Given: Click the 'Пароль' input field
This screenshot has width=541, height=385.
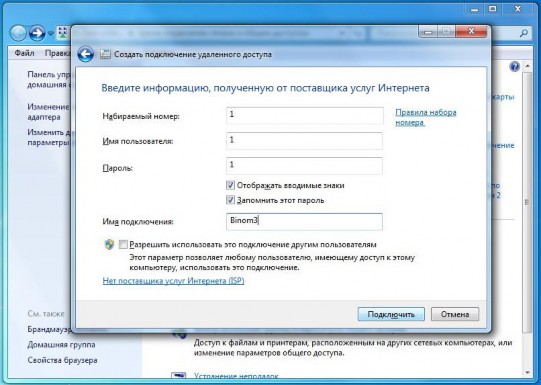Looking at the screenshot, I should point(304,166).
